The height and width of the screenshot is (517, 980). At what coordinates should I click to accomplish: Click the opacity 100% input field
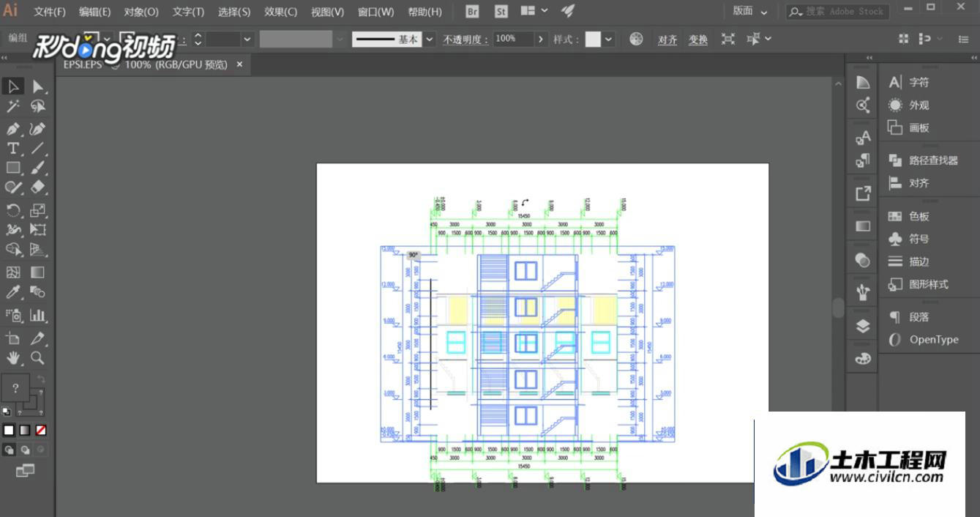(513, 39)
